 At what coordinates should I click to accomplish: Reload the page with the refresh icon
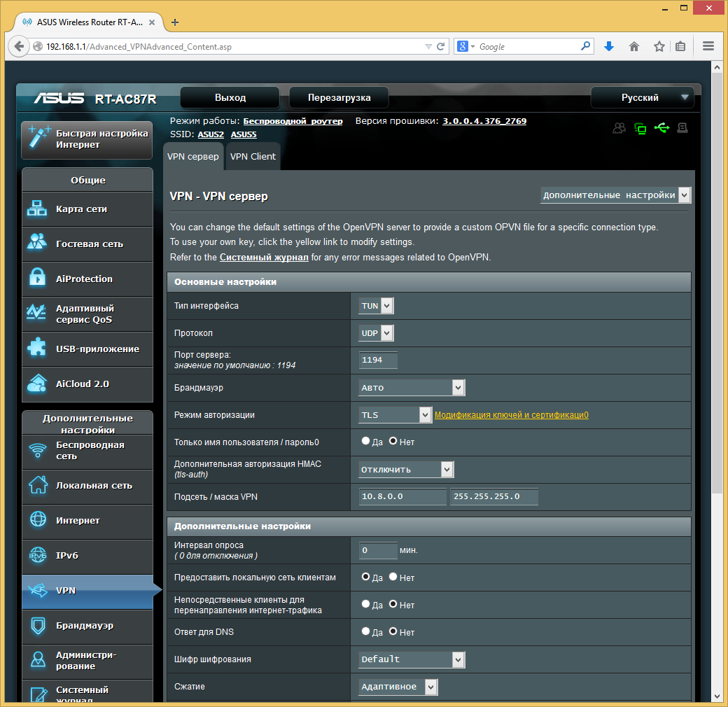click(440, 46)
